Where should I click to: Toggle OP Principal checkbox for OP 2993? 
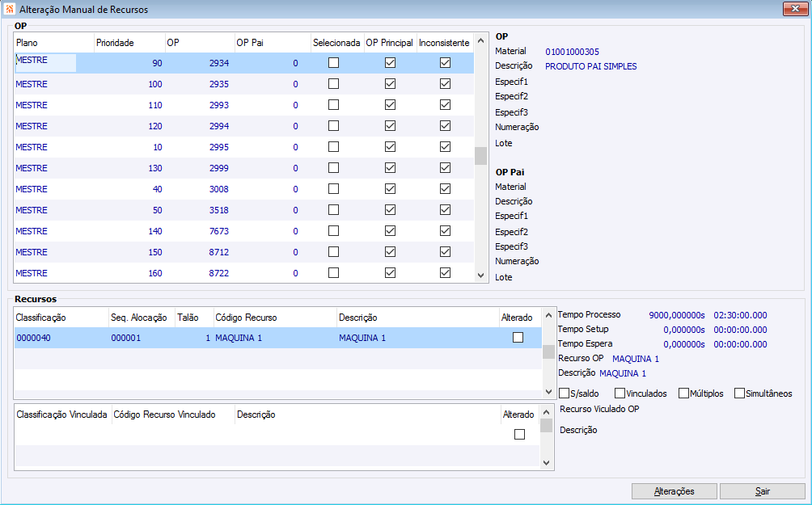[x=390, y=105]
